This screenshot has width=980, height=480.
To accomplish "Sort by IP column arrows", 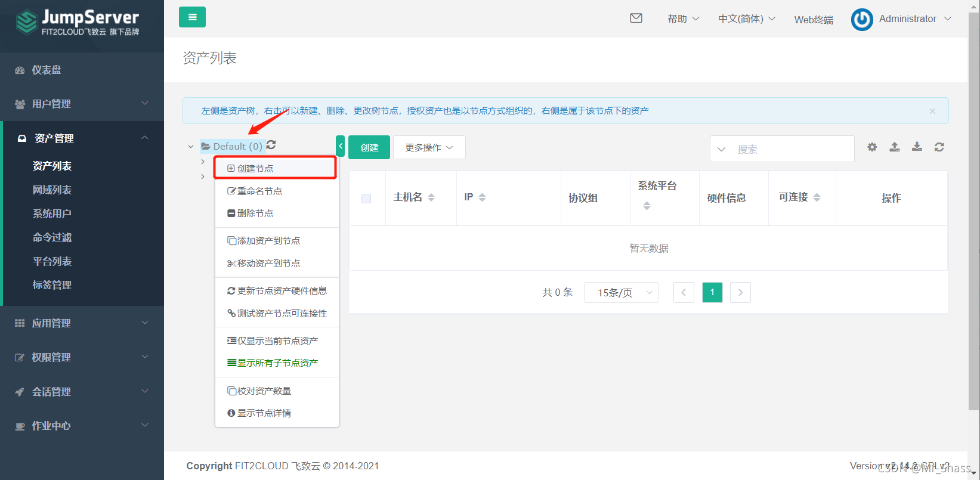I will (x=483, y=197).
